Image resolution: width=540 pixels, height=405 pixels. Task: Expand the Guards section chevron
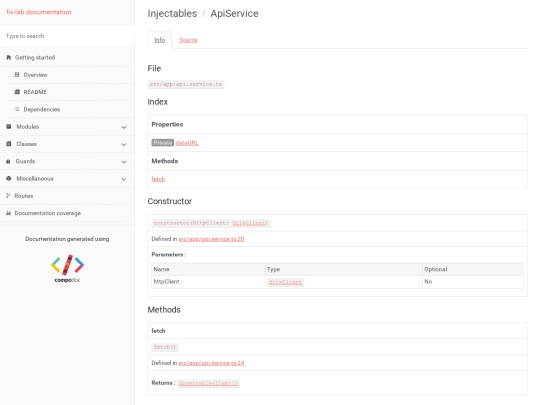click(124, 162)
